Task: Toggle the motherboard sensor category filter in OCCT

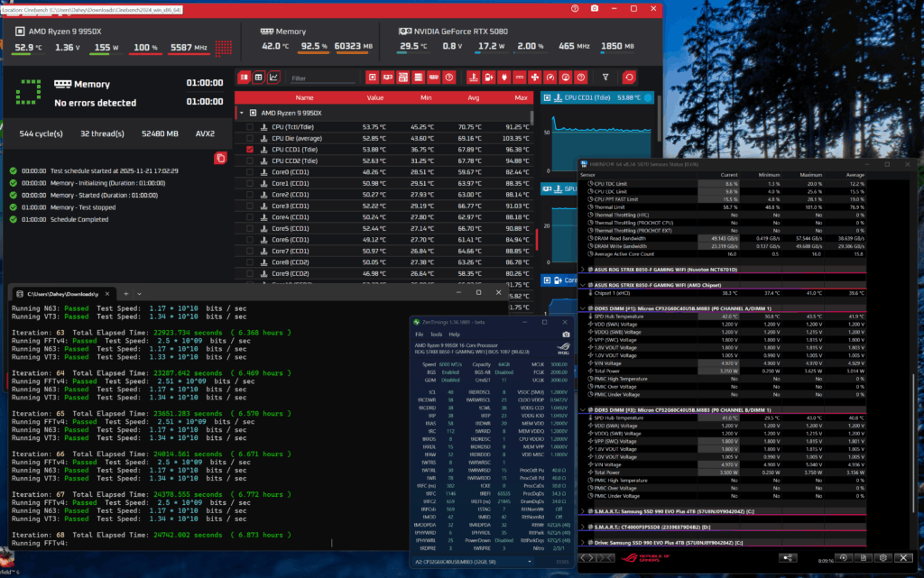Action: (403, 78)
